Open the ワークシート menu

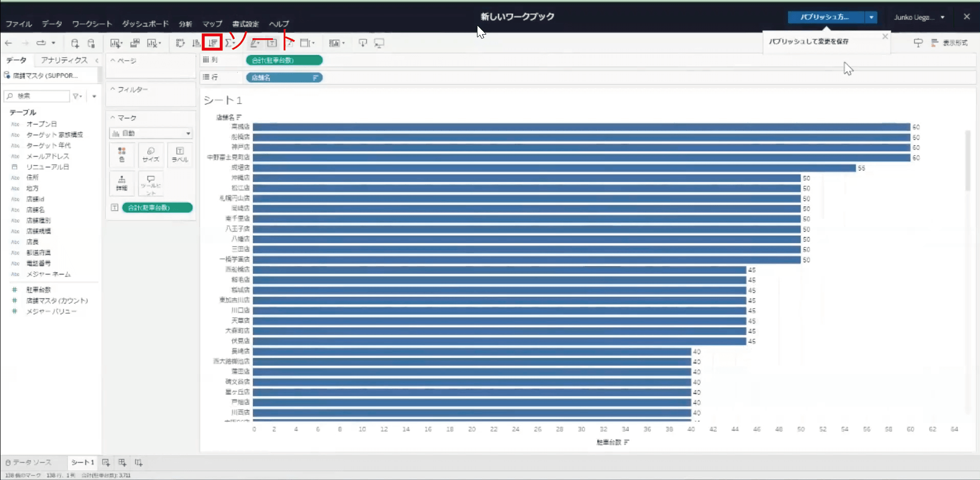(x=92, y=24)
